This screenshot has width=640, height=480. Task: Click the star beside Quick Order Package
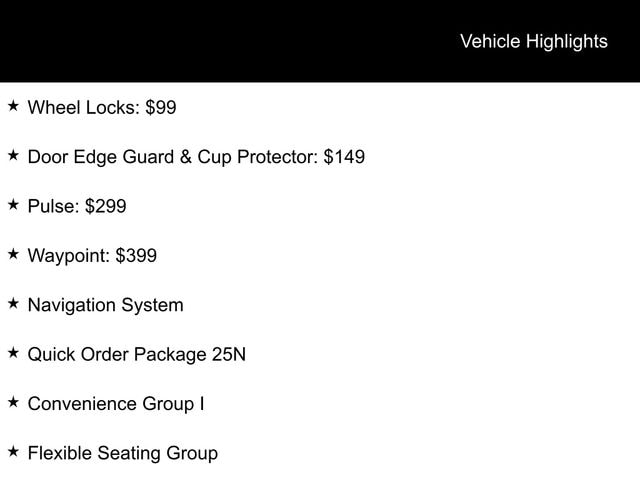13,353
